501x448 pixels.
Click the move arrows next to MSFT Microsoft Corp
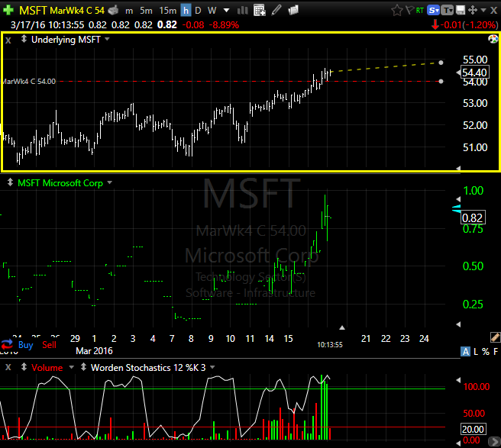pos(10,182)
